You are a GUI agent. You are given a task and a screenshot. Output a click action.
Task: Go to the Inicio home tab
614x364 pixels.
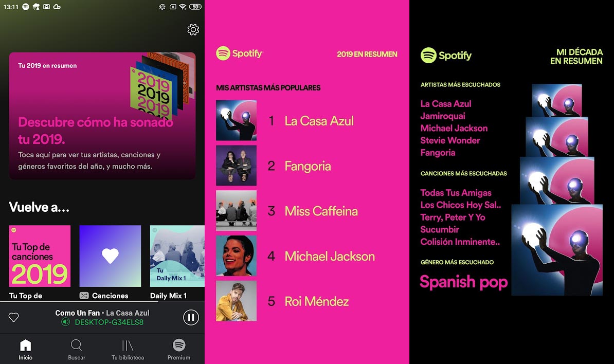coord(25,350)
